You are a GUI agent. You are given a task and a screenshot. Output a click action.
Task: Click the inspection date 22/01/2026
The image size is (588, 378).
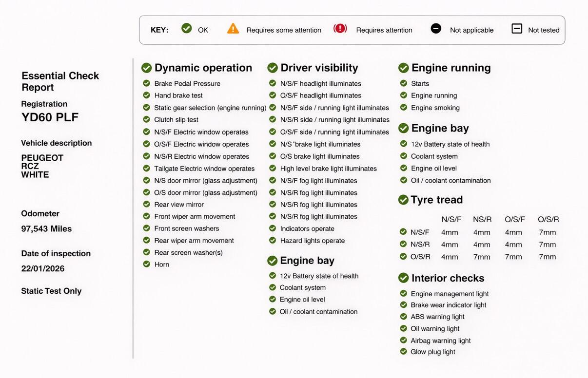click(43, 268)
